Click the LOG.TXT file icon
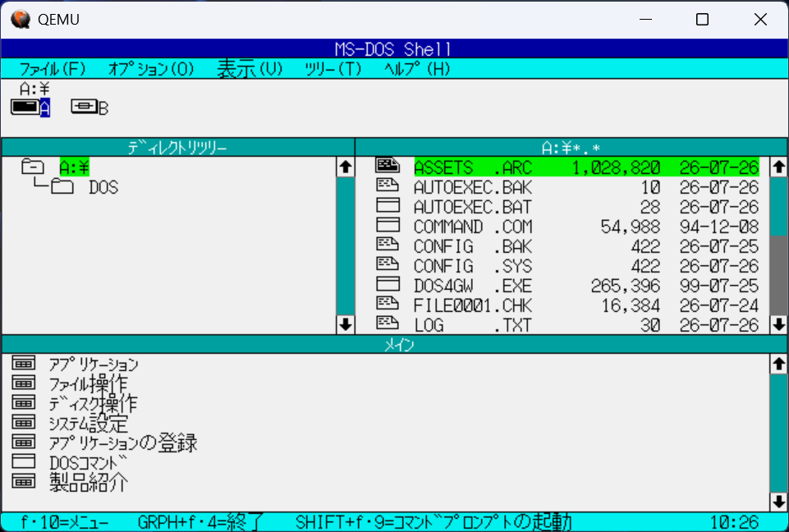 pos(388,323)
